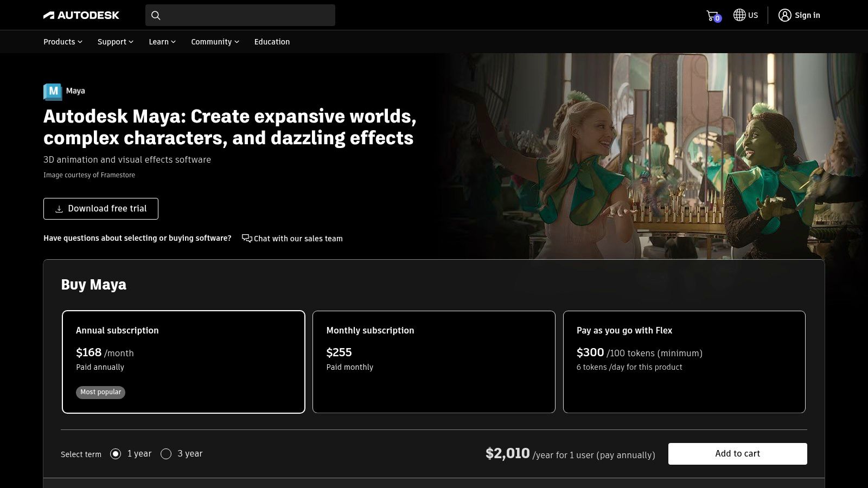Select the 1 year term radio button
Viewport: 868px width, 488px height.
(115, 454)
